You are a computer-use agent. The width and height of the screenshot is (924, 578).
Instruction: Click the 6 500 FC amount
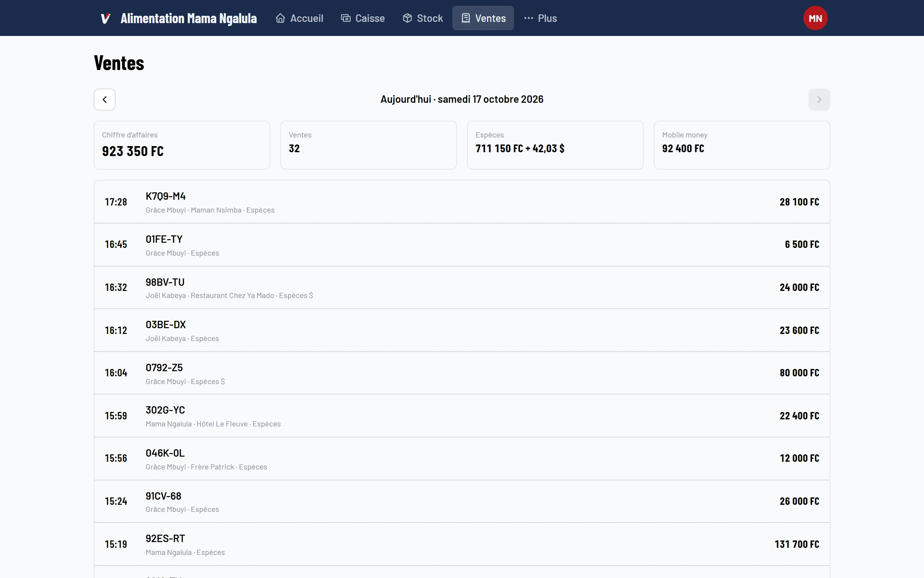[802, 244]
